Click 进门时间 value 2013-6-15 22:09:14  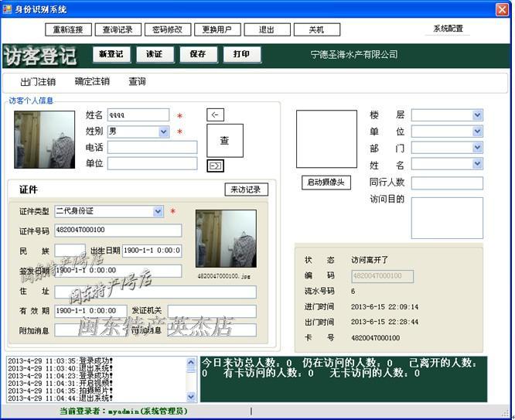pos(385,307)
